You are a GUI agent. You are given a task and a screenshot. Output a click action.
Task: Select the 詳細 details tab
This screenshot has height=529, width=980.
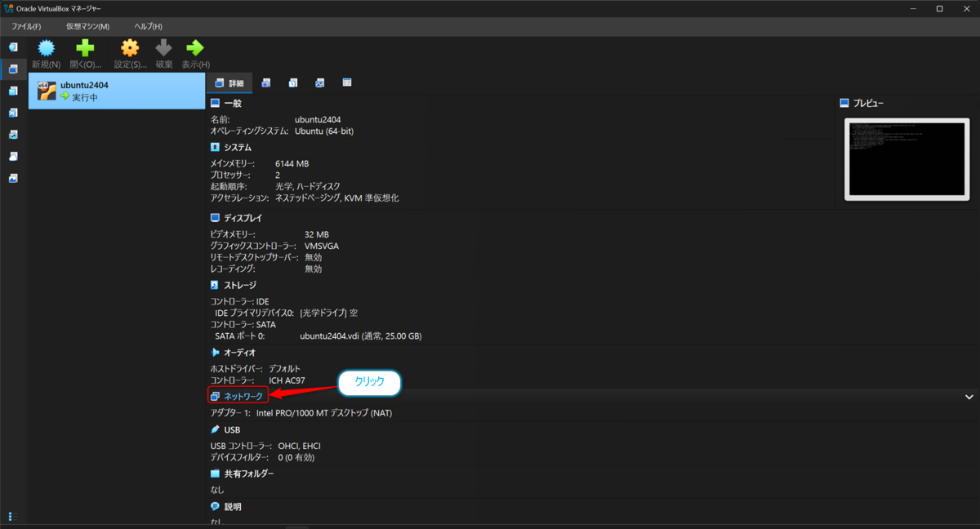229,83
